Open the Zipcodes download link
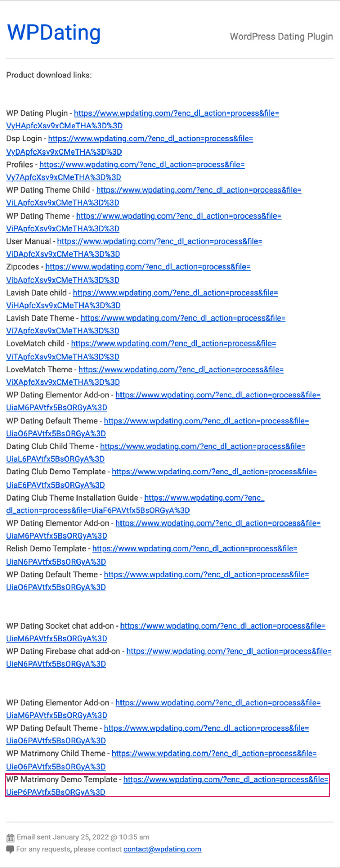 click(x=148, y=267)
